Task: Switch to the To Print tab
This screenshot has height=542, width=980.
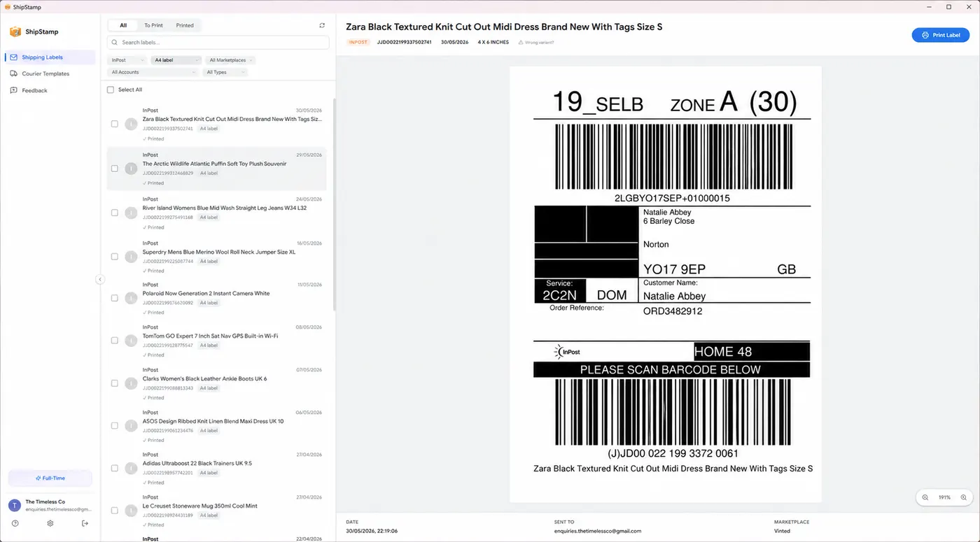Action: 153,25
